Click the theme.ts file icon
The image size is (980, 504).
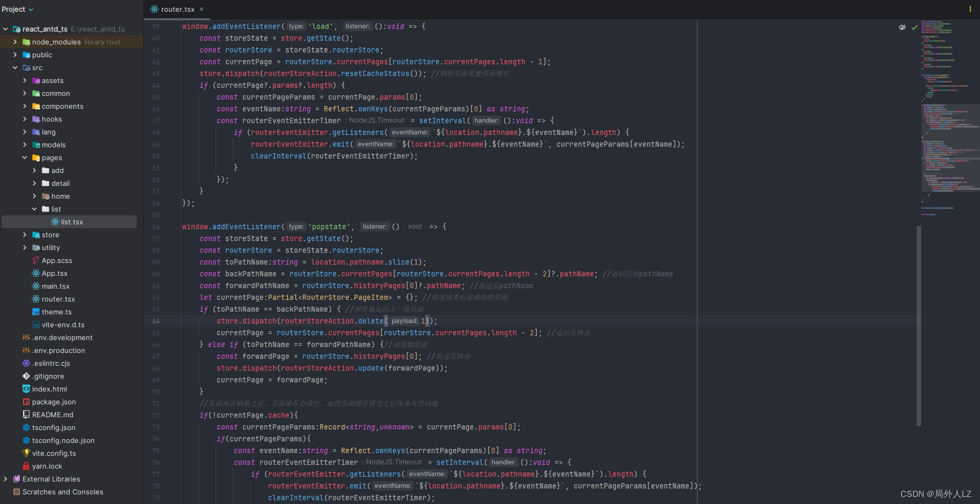[x=36, y=312]
